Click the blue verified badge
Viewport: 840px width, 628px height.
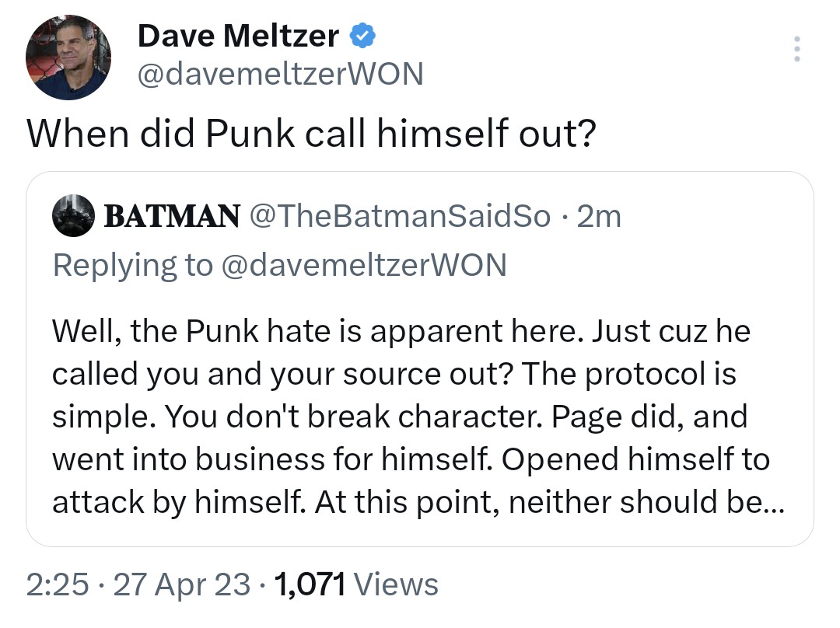click(x=362, y=35)
